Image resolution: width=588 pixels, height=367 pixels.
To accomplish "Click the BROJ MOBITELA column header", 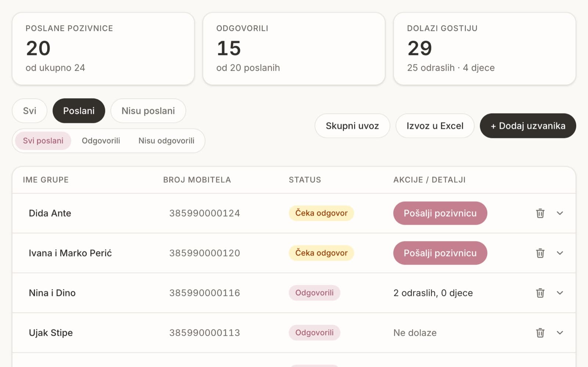I will tap(197, 180).
